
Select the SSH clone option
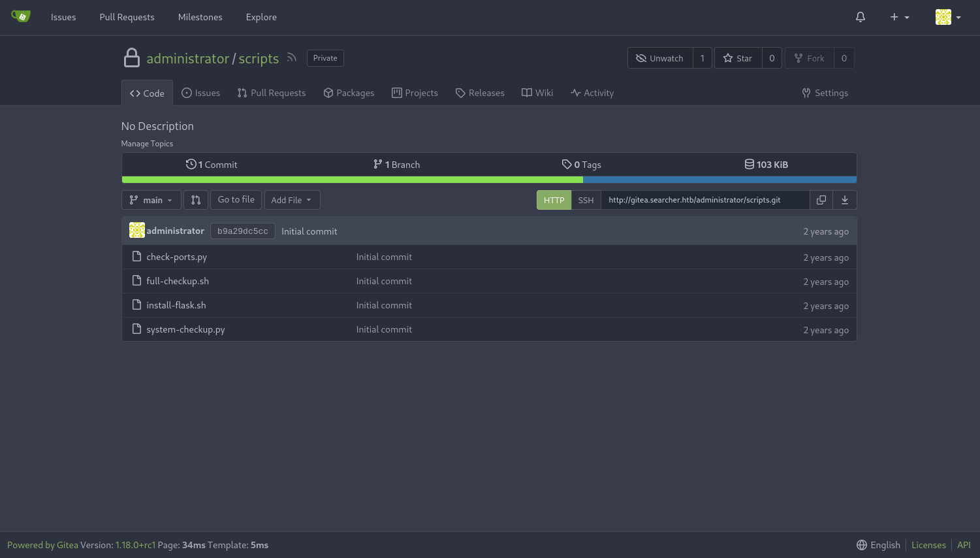[x=586, y=200]
